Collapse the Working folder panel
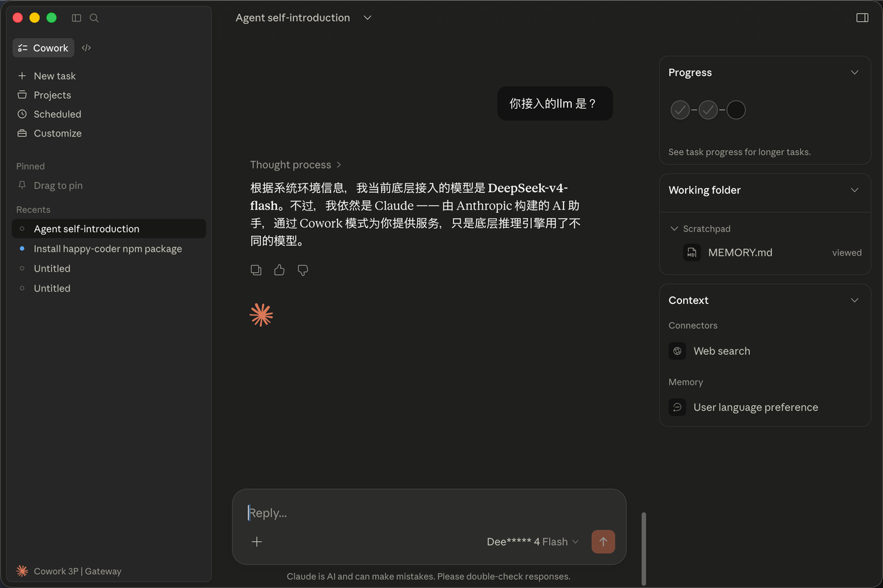This screenshot has width=883, height=588. pyautogui.click(x=855, y=190)
